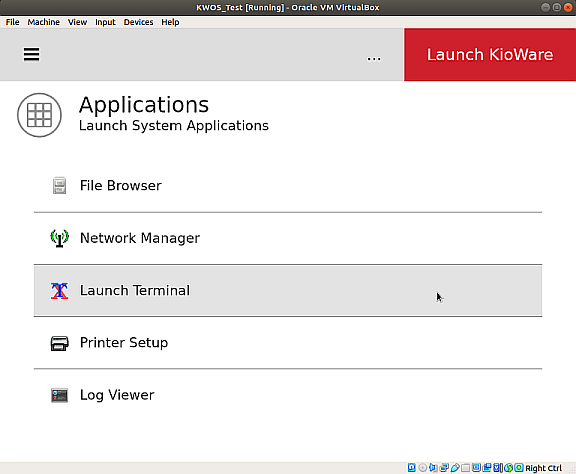Viewport: 576px width, 474px height.
Task: Click the Log Viewer icon
Action: tap(59, 395)
